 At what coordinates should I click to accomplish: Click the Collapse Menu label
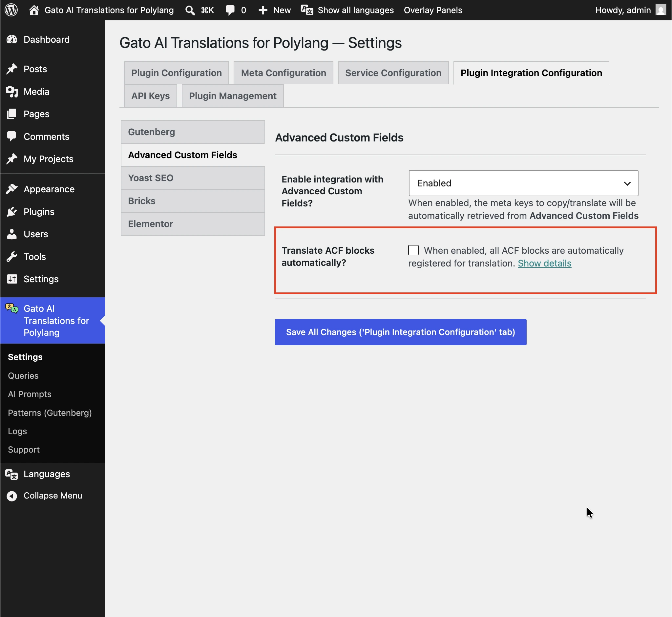pos(53,496)
